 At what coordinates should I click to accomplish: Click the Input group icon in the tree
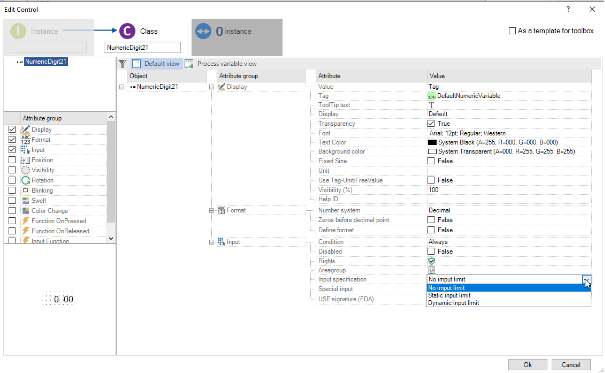click(221, 242)
